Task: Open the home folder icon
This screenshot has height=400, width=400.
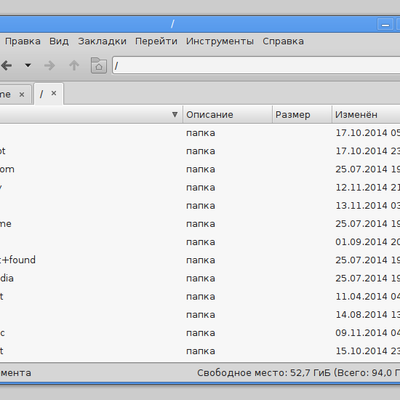Action: [x=99, y=65]
